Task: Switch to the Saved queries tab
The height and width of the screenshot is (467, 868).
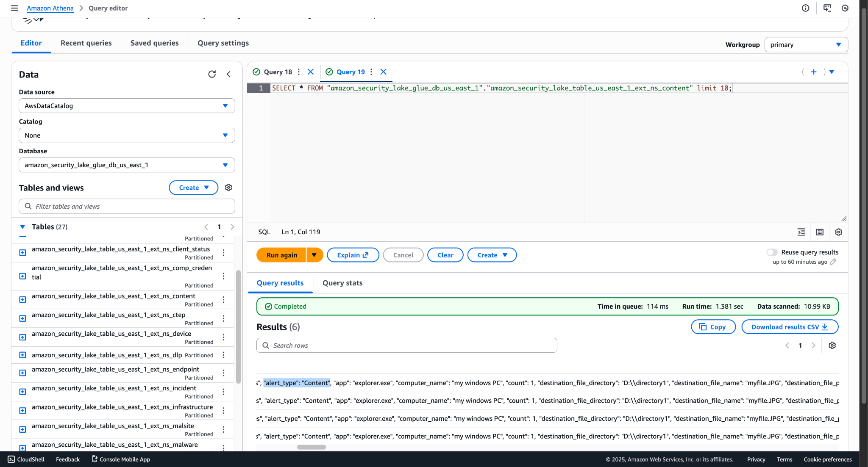Action: click(x=154, y=43)
